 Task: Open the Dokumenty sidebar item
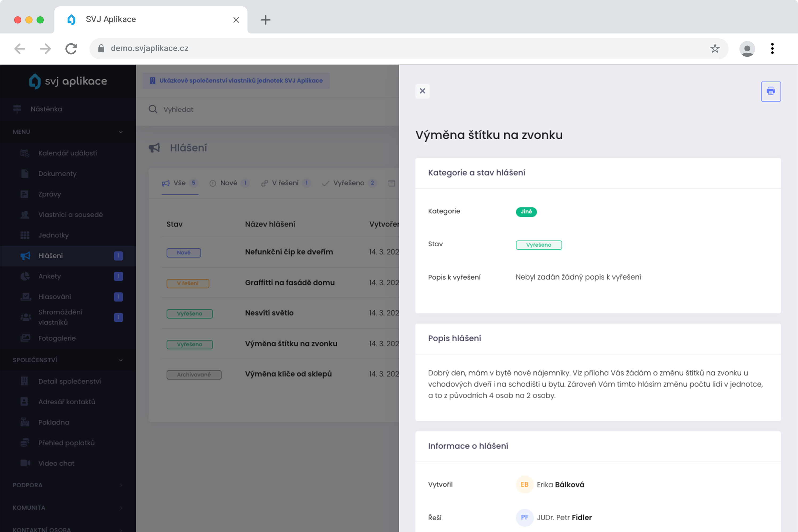tap(57, 174)
